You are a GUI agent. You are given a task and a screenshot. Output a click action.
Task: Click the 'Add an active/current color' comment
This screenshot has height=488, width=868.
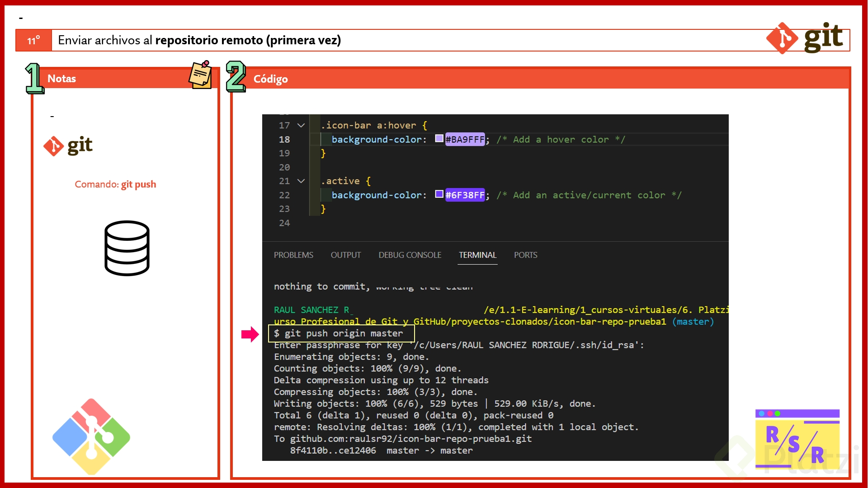click(589, 195)
